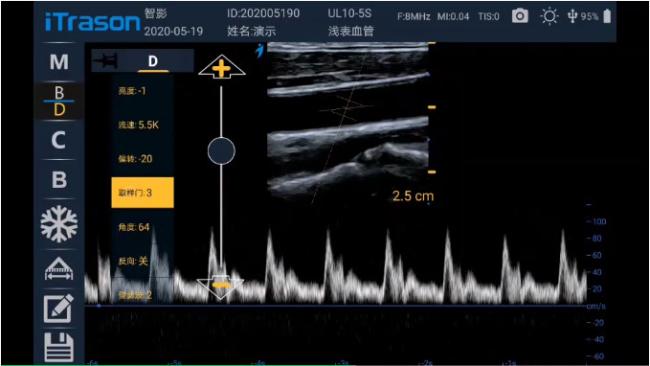Open the annotation edit tool

click(x=59, y=308)
